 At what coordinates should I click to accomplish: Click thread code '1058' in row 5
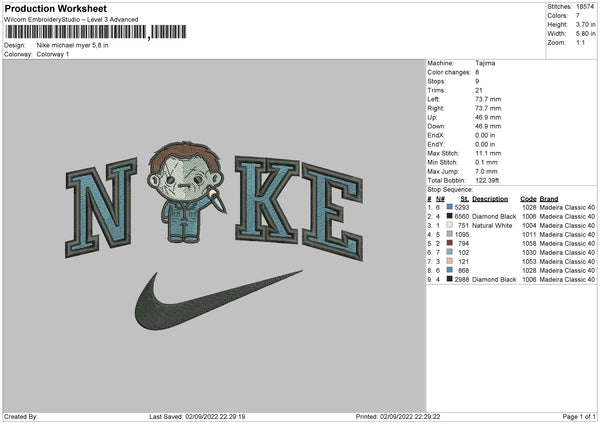click(x=529, y=243)
